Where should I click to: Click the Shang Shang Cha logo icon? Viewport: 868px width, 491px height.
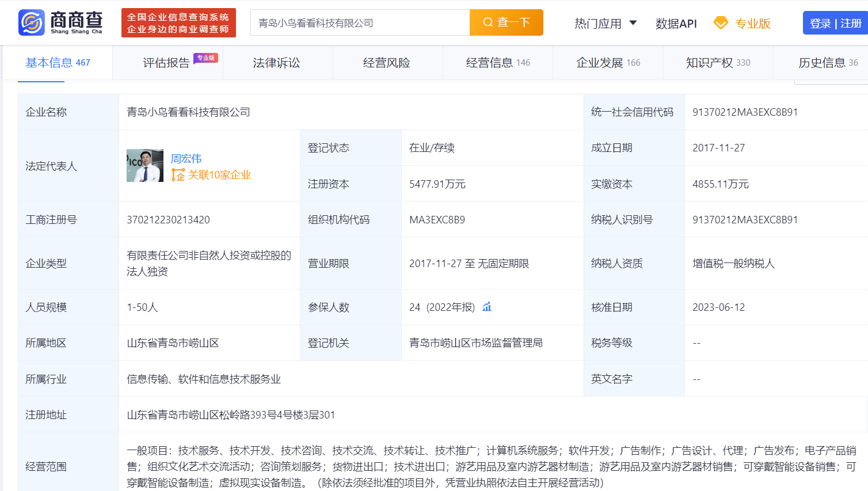(x=32, y=22)
